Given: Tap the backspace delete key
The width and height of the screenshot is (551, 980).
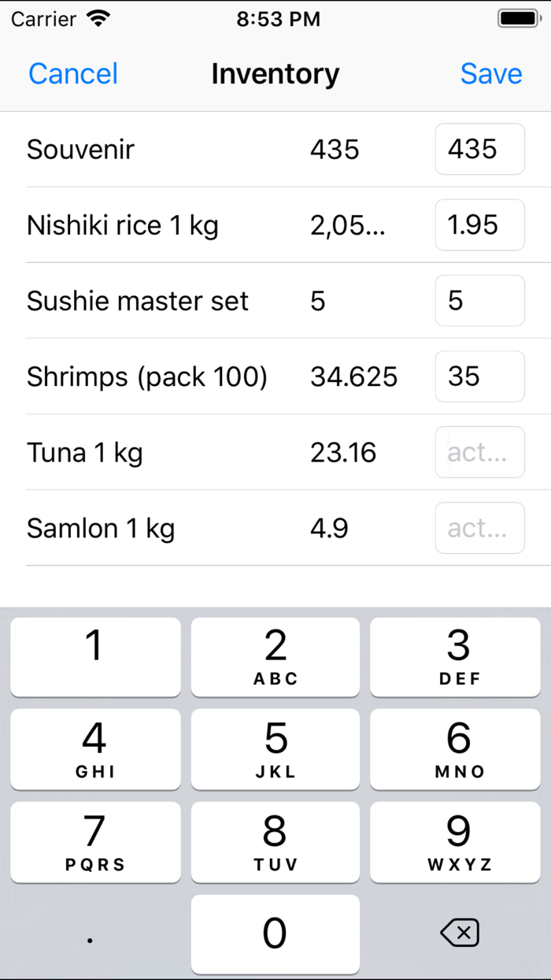Looking at the screenshot, I should click(x=459, y=934).
